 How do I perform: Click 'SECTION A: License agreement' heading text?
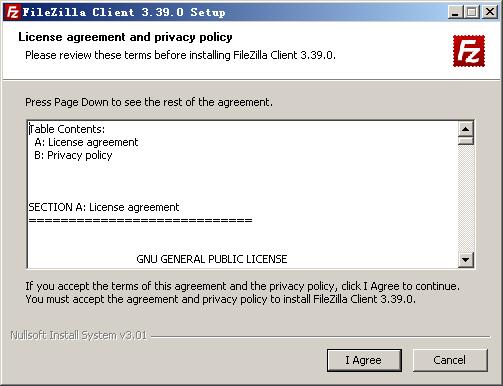pyautogui.click(x=104, y=207)
